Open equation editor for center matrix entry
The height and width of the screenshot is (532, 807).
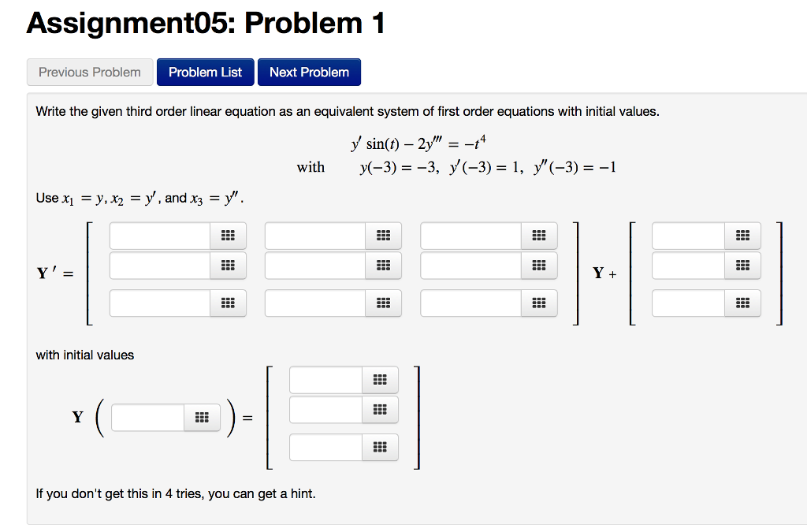(383, 266)
